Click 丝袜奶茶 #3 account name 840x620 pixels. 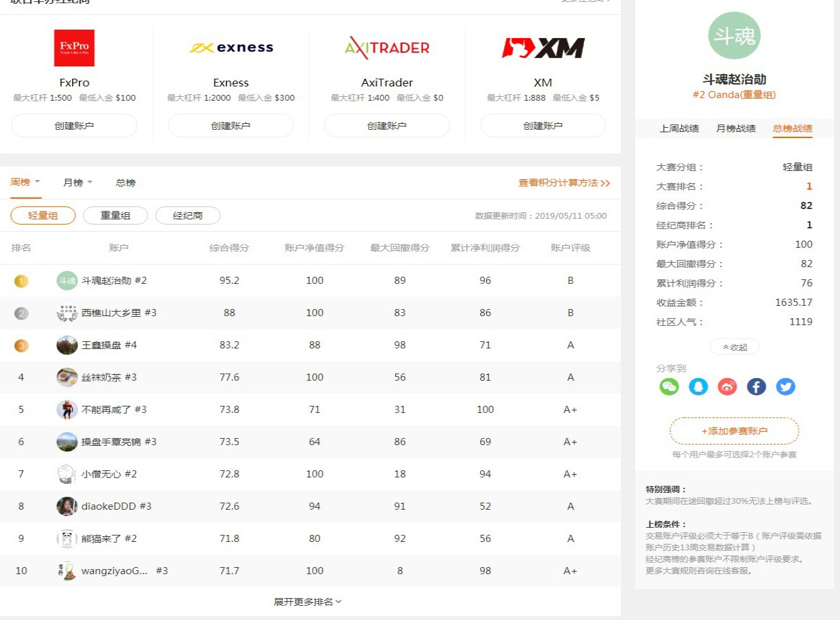click(109, 377)
